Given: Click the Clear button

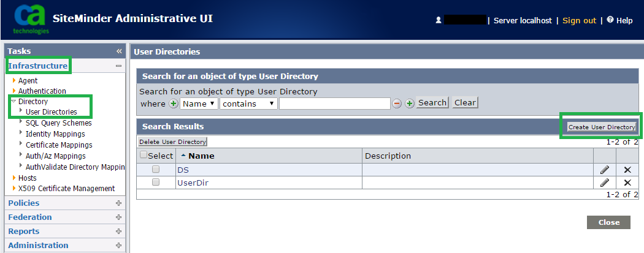Looking at the screenshot, I should pos(465,102).
